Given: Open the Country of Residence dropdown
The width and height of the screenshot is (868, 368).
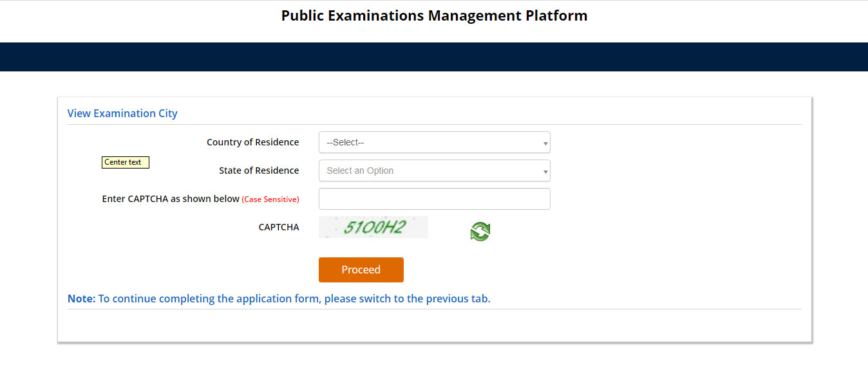Looking at the screenshot, I should [433, 142].
